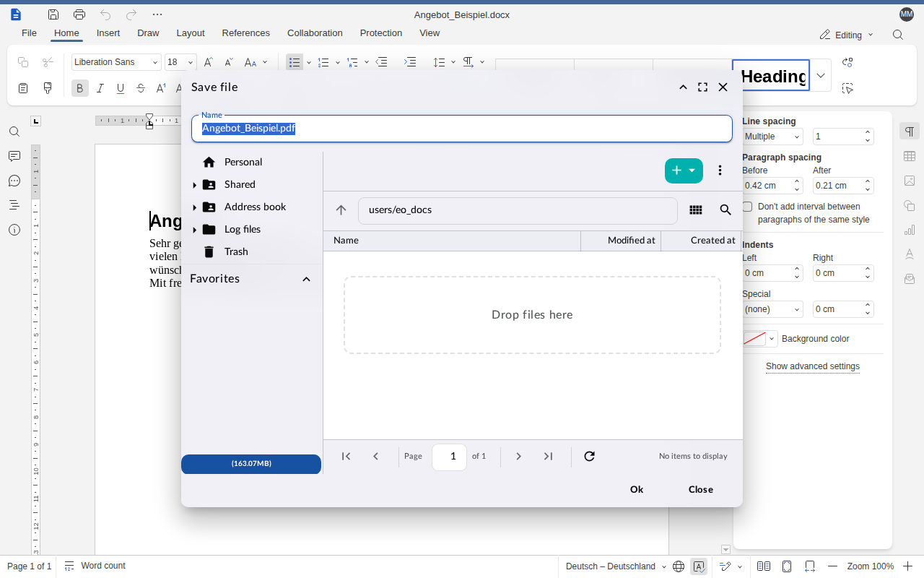Click the file Name input field

[x=462, y=129]
